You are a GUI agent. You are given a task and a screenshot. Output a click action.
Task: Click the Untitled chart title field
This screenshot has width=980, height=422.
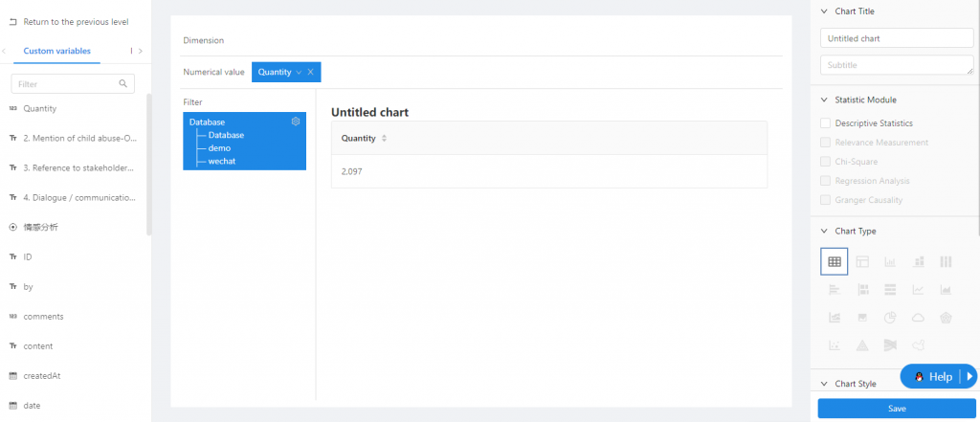897,38
